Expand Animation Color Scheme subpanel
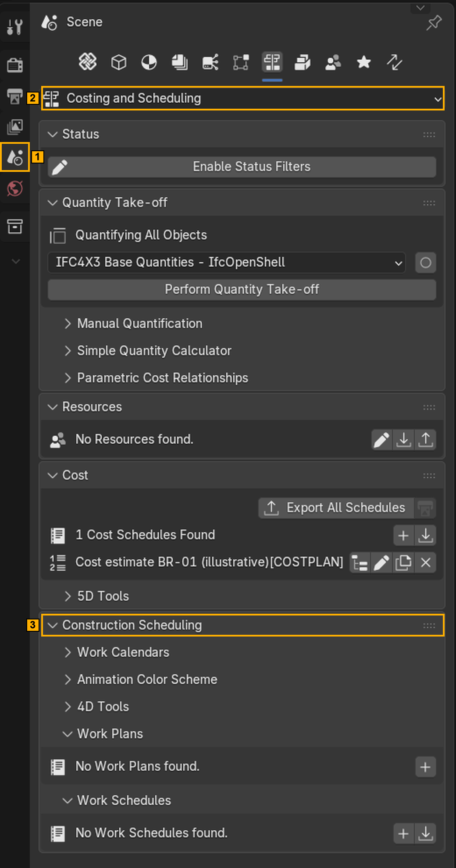This screenshot has width=456, height=868. pyautogui.click(x=141, y=679)
